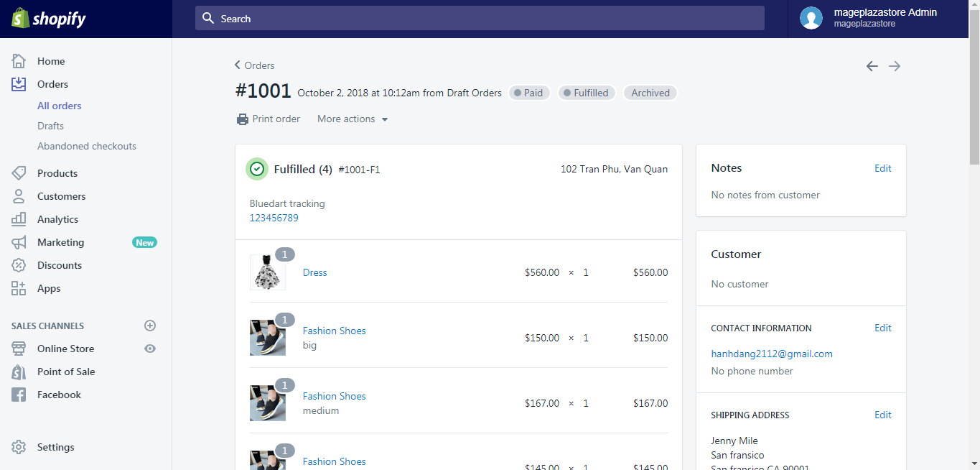Open Settings in the sidebar
Screen dimensions: 980x470
(55, 447)
